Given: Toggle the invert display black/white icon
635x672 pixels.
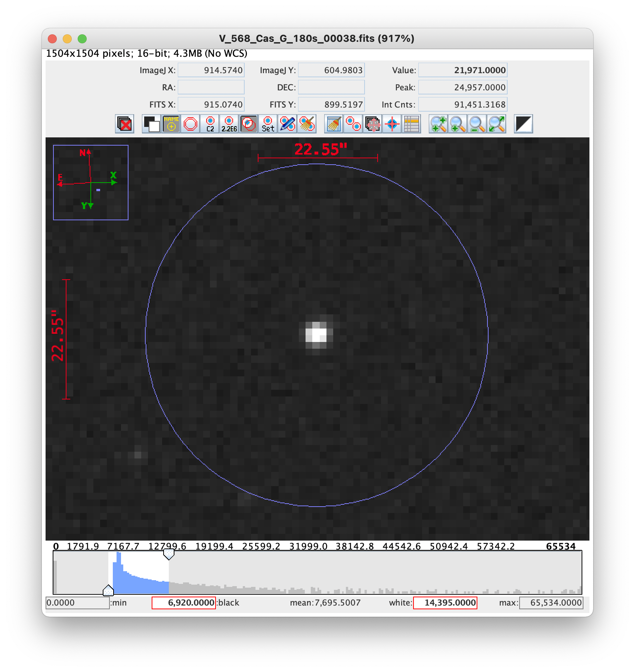Looking at the screenshot, I should 151,124.
